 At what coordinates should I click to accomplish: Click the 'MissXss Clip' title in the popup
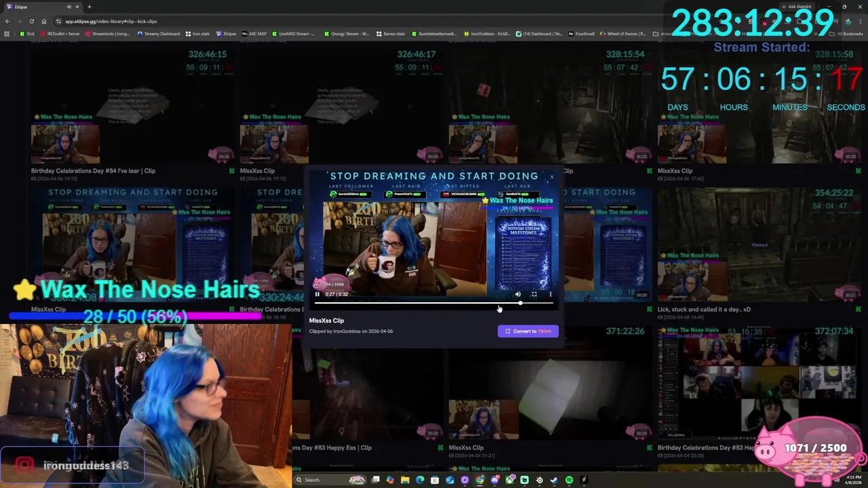(326, 321)
